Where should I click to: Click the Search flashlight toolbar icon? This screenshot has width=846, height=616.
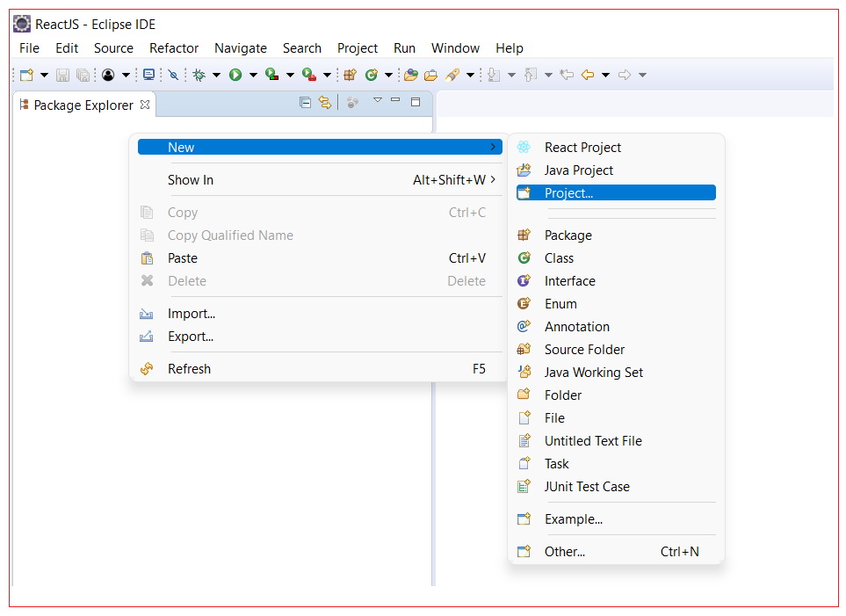tap(452, 75)
